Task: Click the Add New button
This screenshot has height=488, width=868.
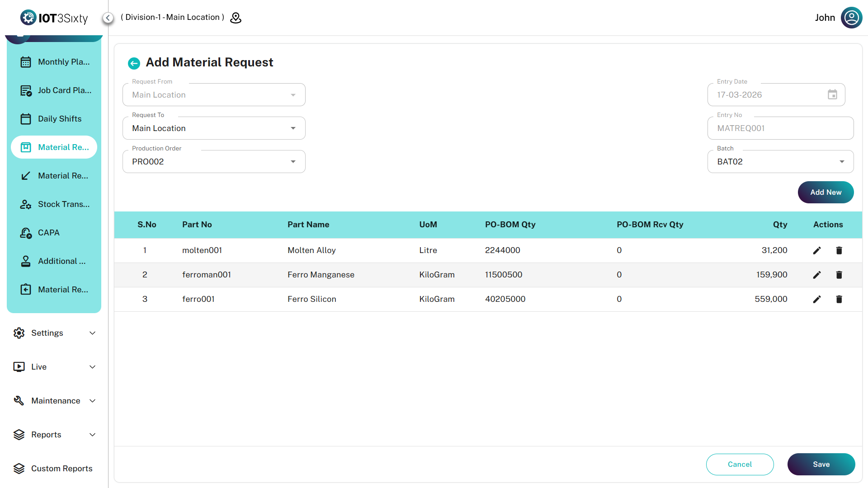Action: pos(826,192)
